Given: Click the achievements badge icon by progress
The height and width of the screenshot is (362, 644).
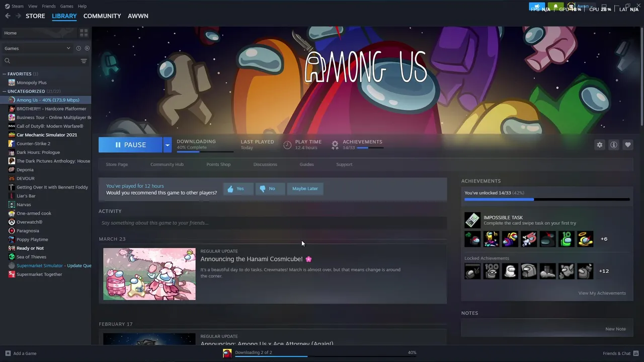Looking at the screenshot, I should 335,145.
